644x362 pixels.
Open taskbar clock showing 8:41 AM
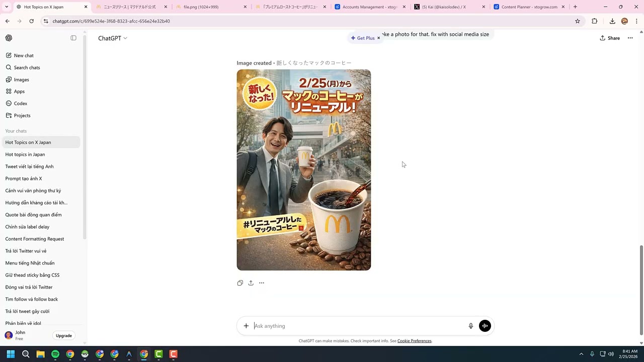click(x=629, y=354)
